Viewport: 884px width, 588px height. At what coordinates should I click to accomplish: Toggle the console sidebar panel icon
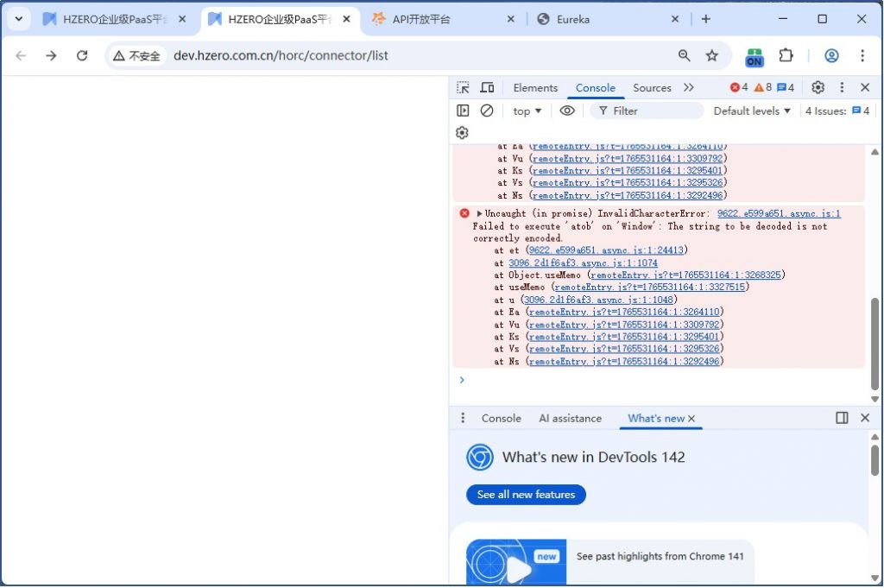[463, 111]
